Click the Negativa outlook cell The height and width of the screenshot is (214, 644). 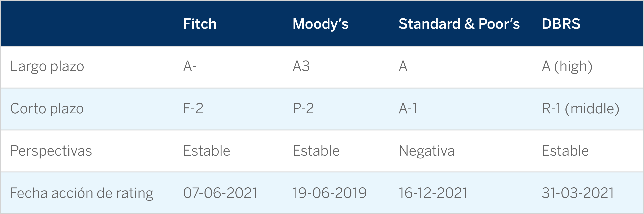tap(427, 151)
